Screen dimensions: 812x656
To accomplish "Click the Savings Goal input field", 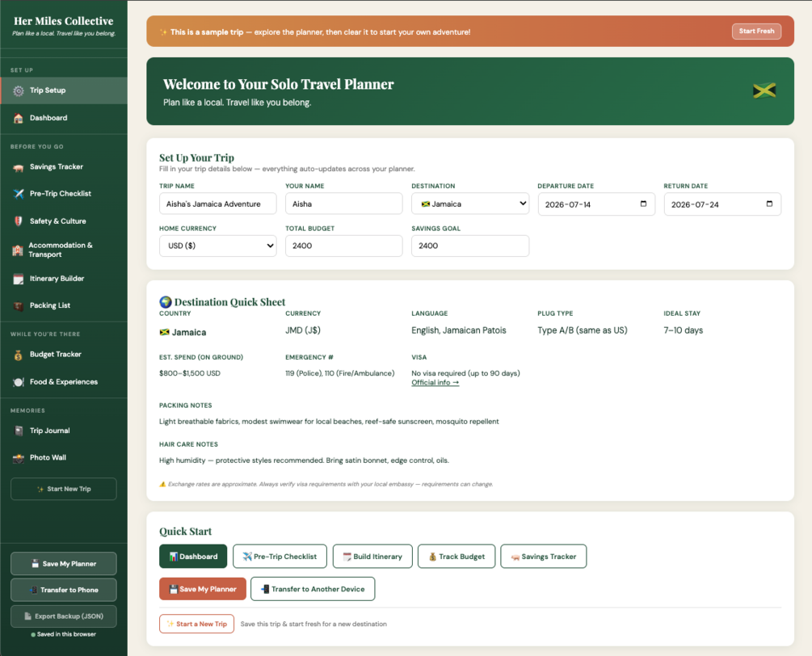I will pyautogui.click(x=470, y=246).
